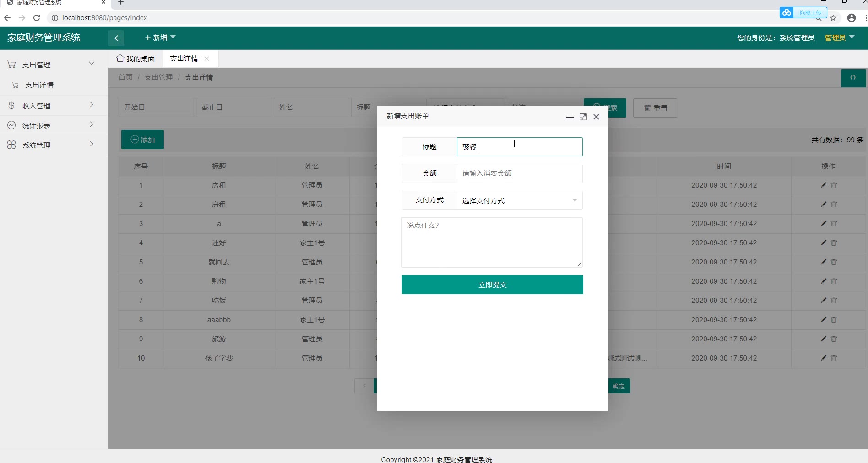The image size is (868, 463).
Task: Click the 姓名 filter field
Action: tap(311, 108)
